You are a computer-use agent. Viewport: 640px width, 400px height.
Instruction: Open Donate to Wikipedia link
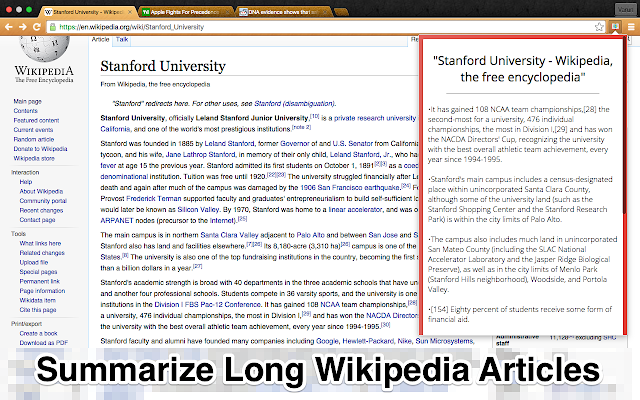[x=40, y=149]
